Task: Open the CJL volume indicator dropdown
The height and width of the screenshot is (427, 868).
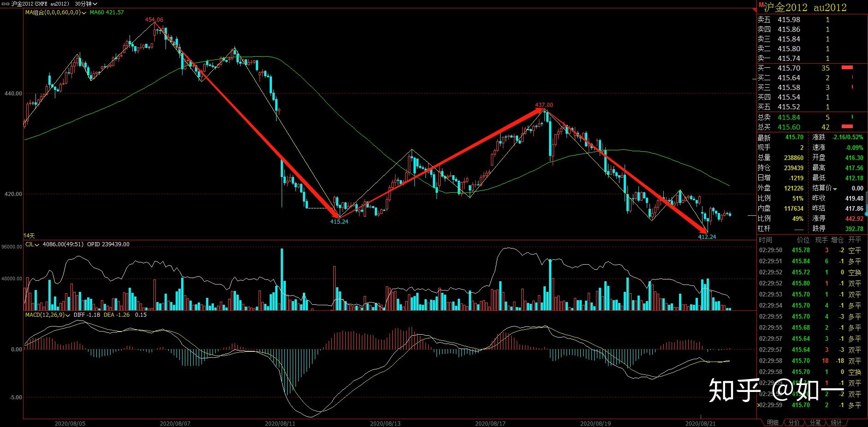Action: pos(37,245)
